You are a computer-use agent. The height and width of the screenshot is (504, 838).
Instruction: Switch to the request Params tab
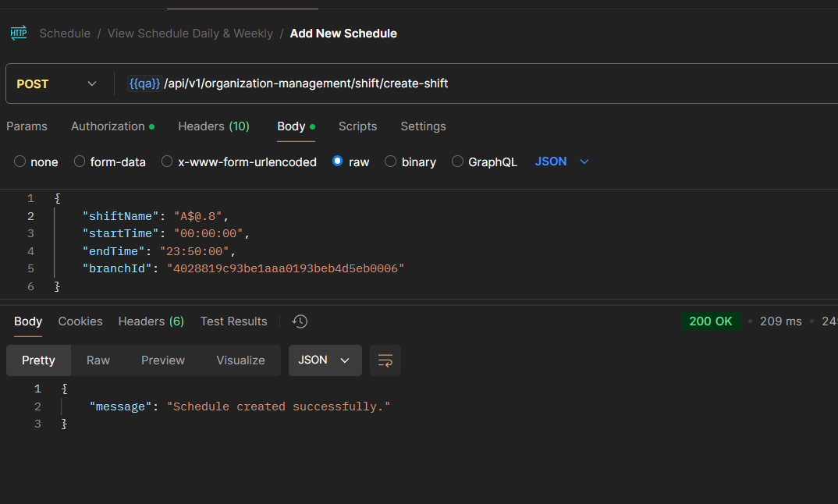coord(27,126)
